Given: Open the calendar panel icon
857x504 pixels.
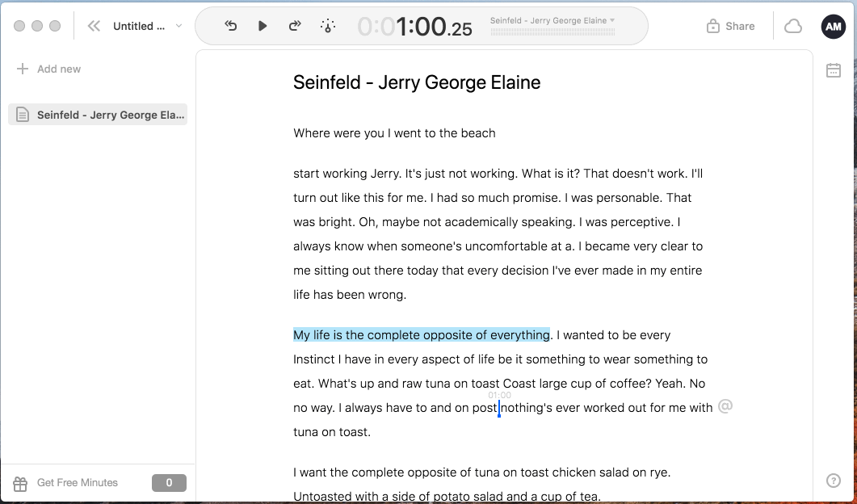Looking at the screenshot, I should [834, 70].
